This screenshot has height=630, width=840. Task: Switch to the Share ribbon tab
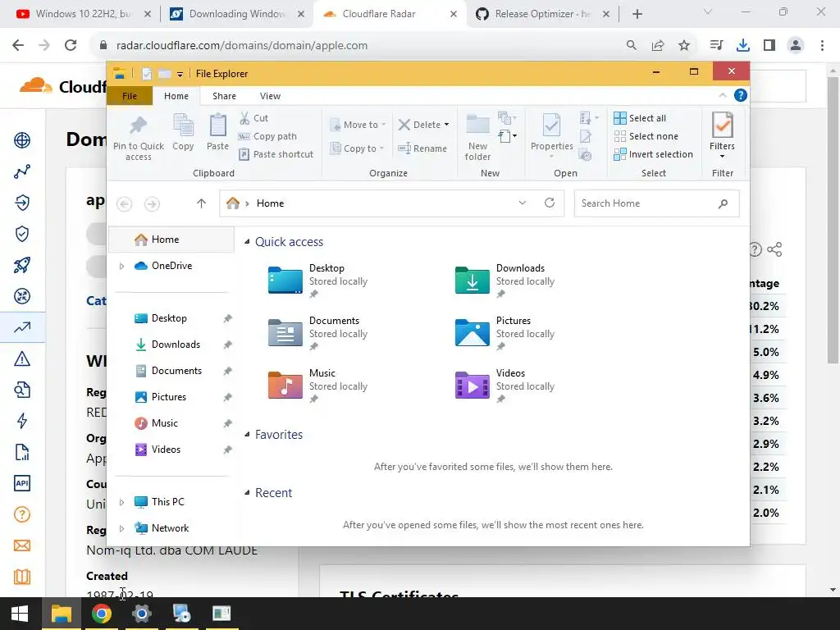tap(224, 96)
